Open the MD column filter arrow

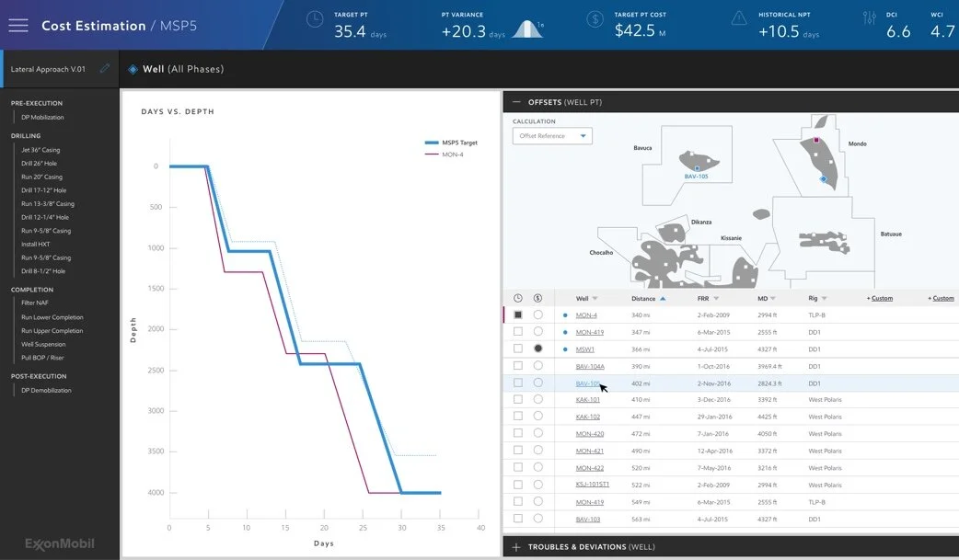click(773, 298)
